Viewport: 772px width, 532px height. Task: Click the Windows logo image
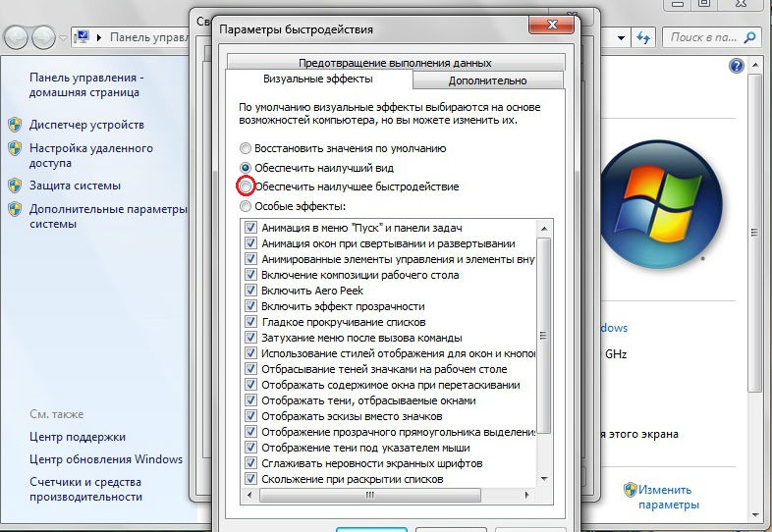tap(661, 204)
